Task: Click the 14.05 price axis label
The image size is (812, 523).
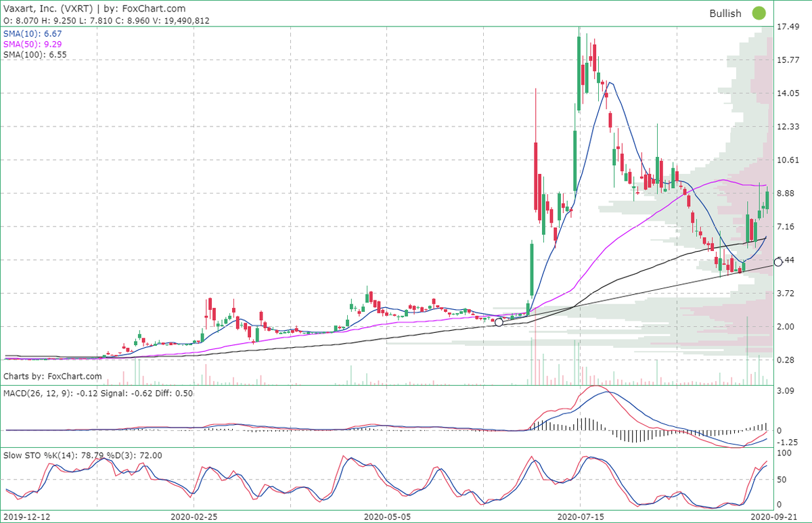Action: point(789,93)
